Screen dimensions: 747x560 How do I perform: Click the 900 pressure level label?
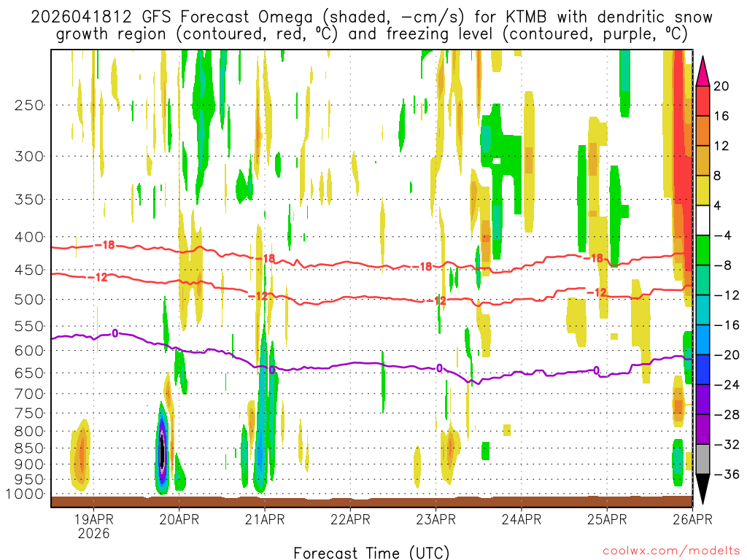pos(29,464)
